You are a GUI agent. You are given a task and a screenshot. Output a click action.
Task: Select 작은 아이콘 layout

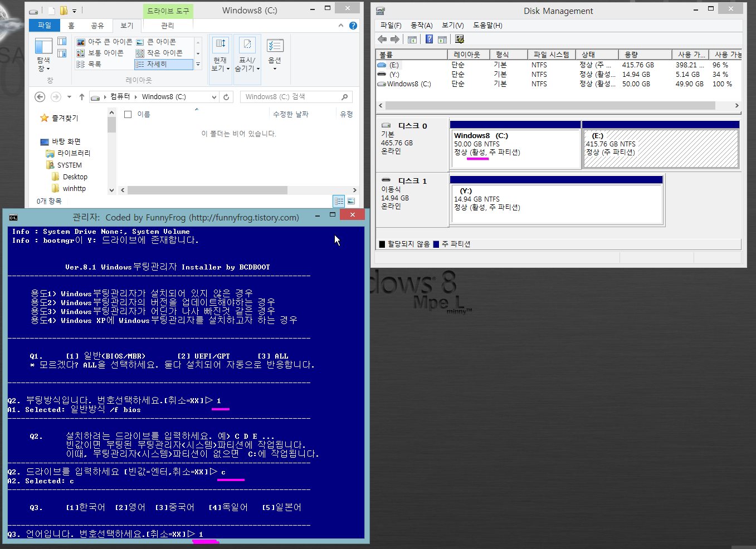point(159,53)
